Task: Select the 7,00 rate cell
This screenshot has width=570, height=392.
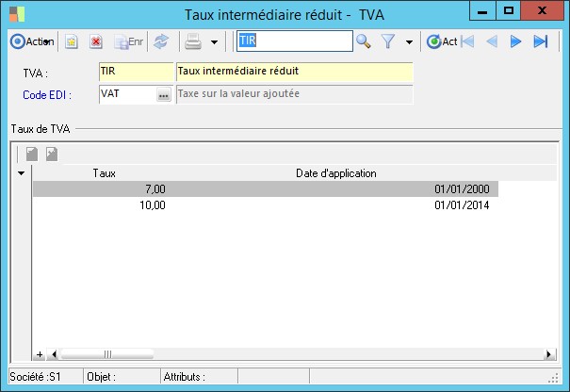Action: point(155,189)
